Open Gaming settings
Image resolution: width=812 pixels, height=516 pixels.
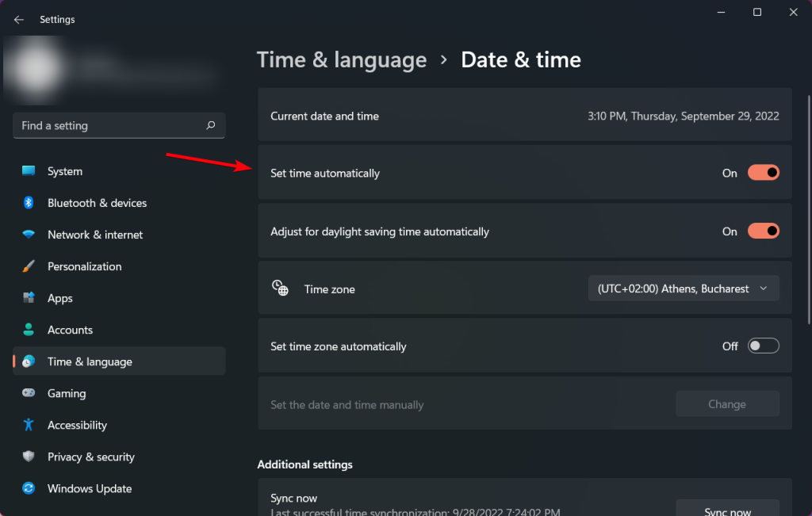point(29,393)
